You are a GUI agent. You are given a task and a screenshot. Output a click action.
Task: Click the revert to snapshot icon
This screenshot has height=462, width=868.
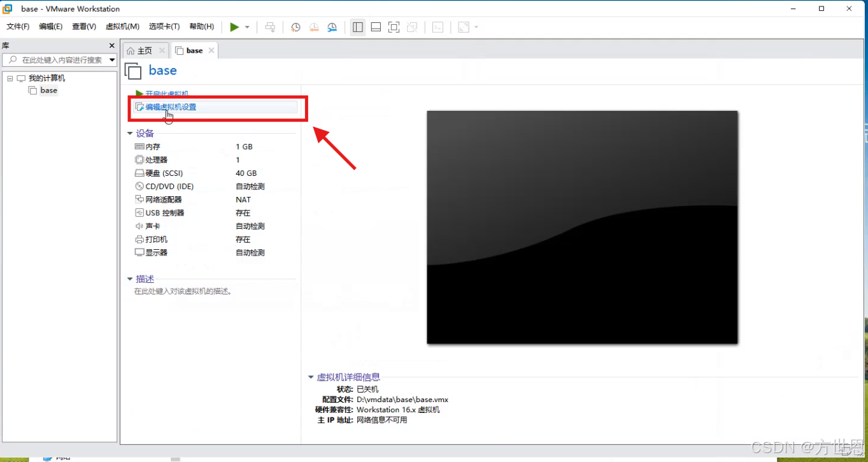pyautogui.click(x=314, y=27)
